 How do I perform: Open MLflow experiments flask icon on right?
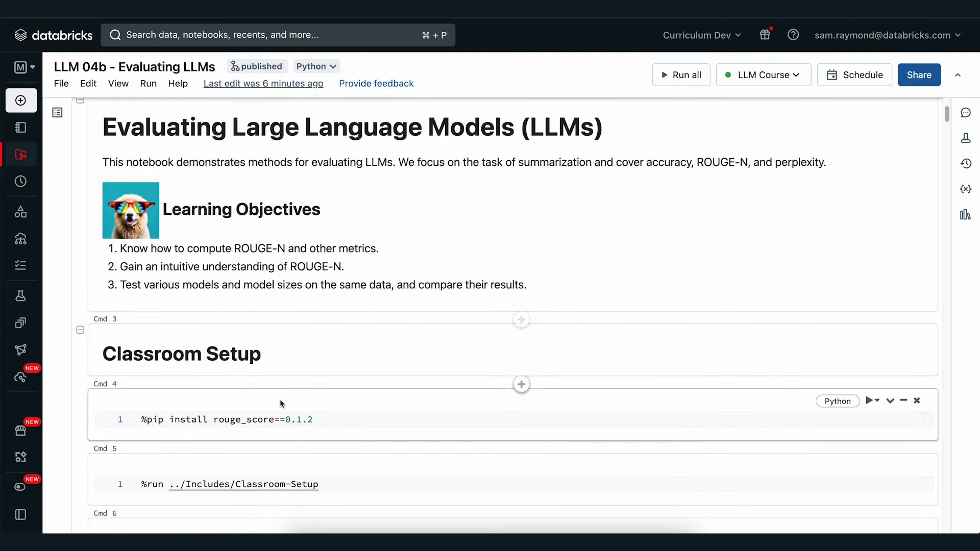(965, 138)
